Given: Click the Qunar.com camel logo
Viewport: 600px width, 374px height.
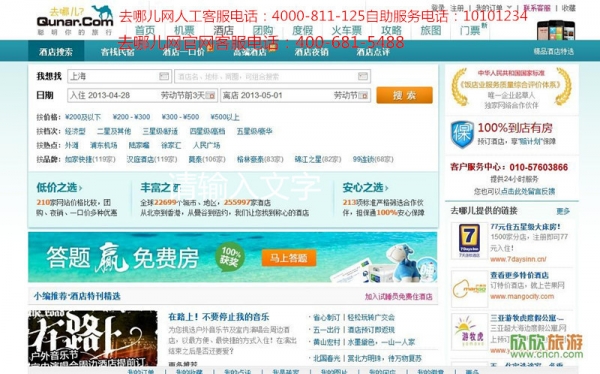Looking at the screenshot, I should coord(75,21).
